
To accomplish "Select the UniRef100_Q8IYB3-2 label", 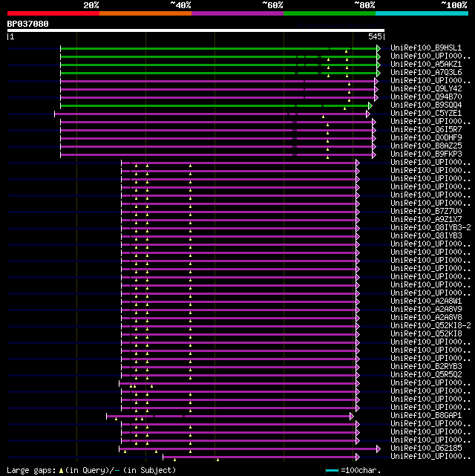I will coord(430,227).
